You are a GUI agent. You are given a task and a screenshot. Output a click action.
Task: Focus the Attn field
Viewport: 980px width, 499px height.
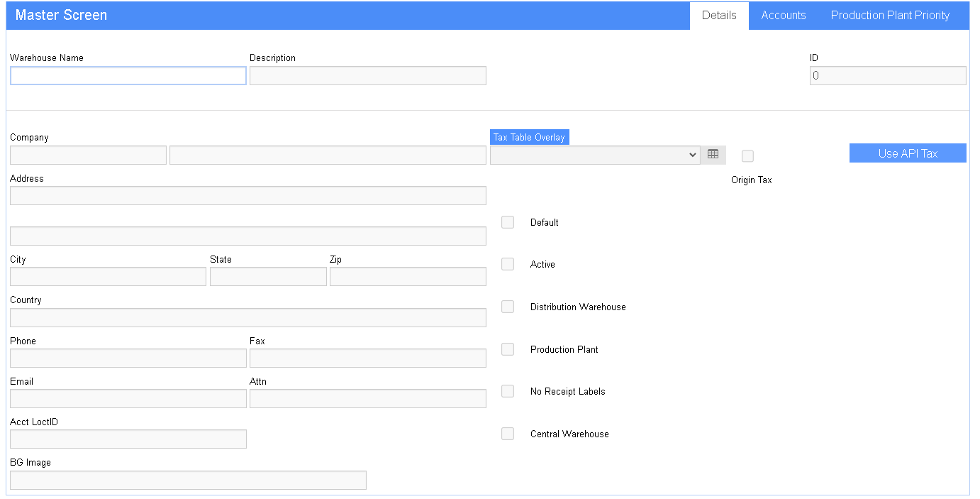click(x=368, y=398)
